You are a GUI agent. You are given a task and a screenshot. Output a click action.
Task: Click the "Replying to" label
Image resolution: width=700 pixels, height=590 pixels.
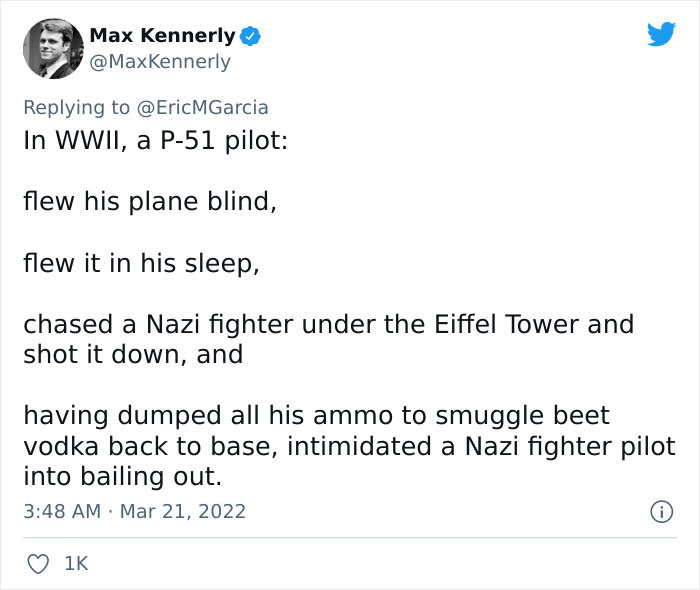[76, 108]
